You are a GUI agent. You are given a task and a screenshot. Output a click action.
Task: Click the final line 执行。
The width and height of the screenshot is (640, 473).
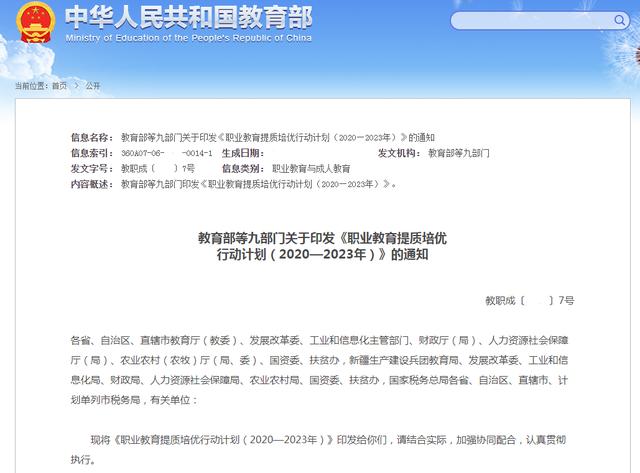pyautogui.click(x=83, y=460)
